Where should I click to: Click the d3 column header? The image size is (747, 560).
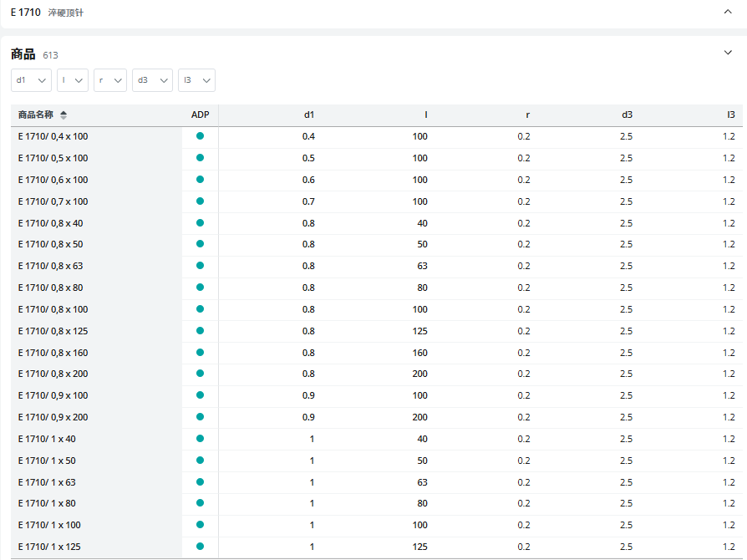(x=627, y=115)
